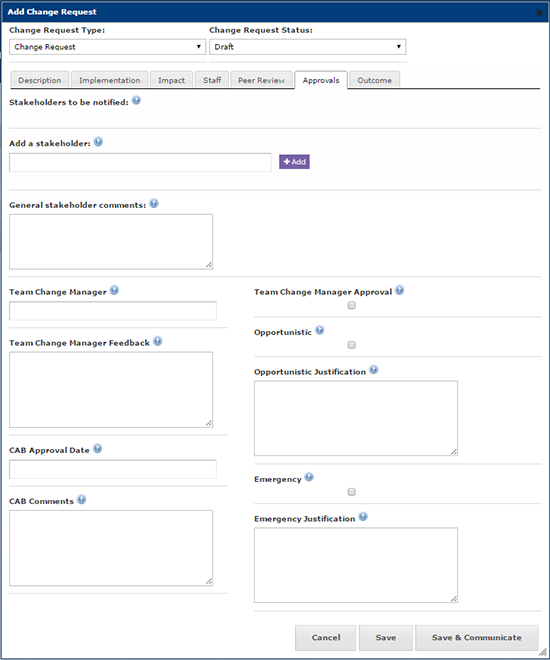550x660 pixels.
Task: Check the Emergency checkbox
Action: point(352,492)
